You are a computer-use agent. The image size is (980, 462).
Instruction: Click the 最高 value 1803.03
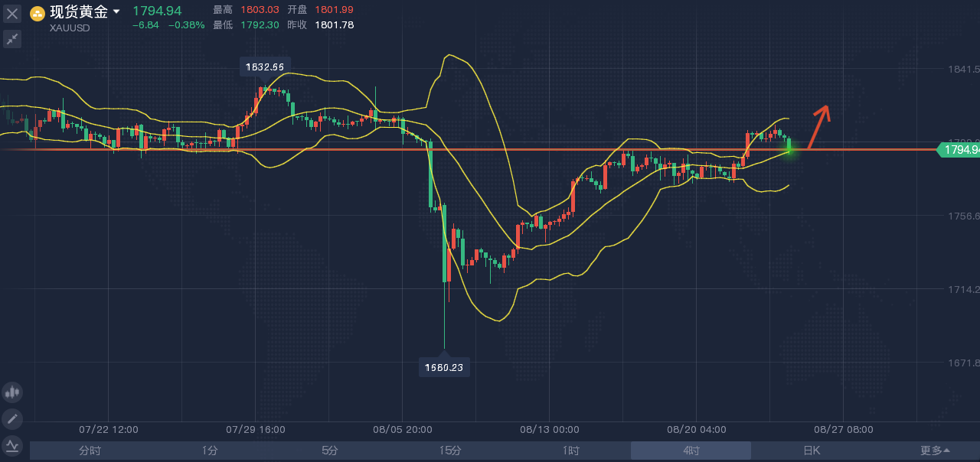(x=259, y=10)
